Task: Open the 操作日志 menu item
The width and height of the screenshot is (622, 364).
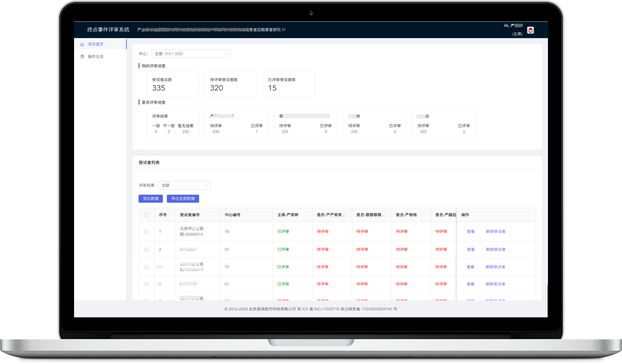Action: coord(96,57)
